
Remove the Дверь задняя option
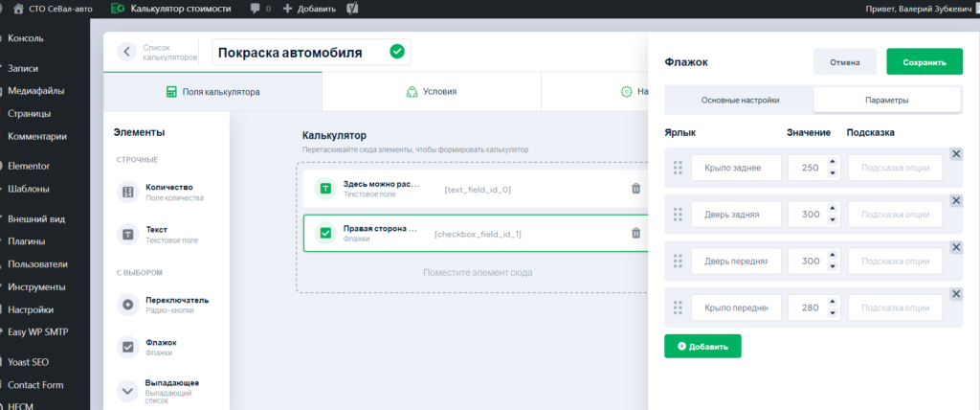click(x=956, y=200)
